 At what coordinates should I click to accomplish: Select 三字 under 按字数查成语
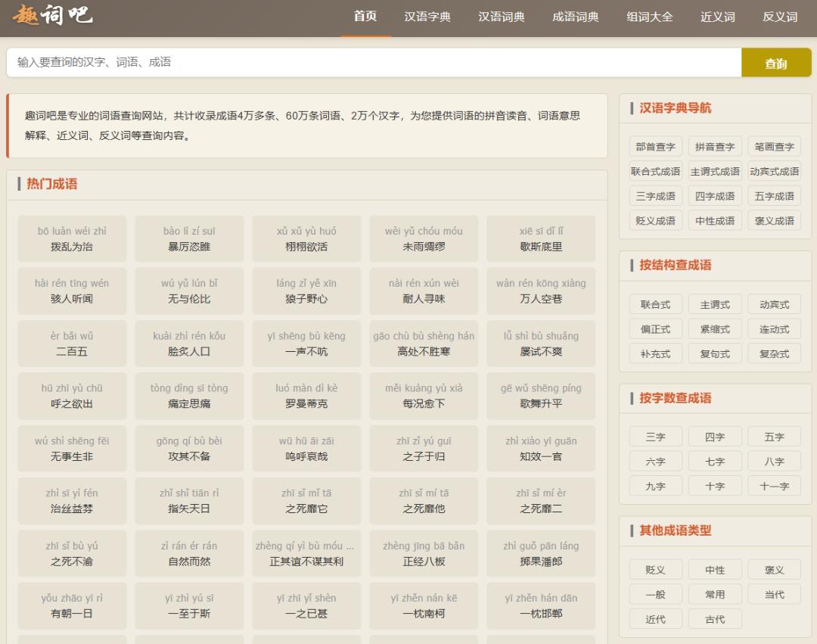(x=655, y=437)
